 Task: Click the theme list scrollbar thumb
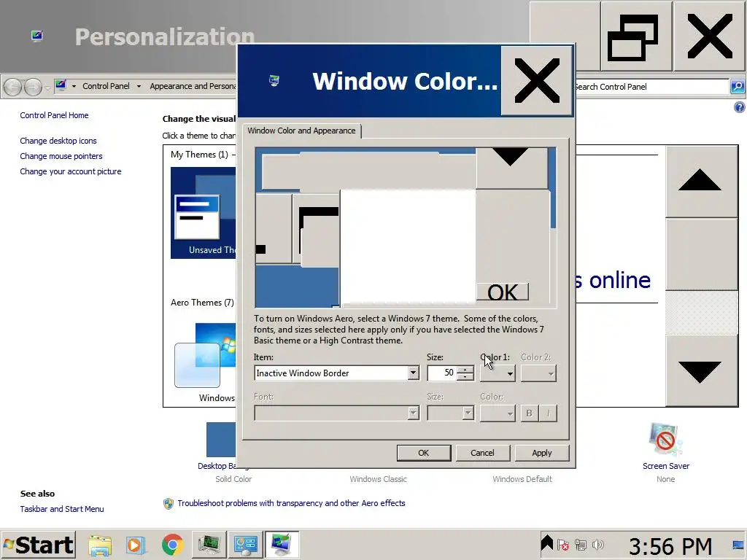(701, 254)
